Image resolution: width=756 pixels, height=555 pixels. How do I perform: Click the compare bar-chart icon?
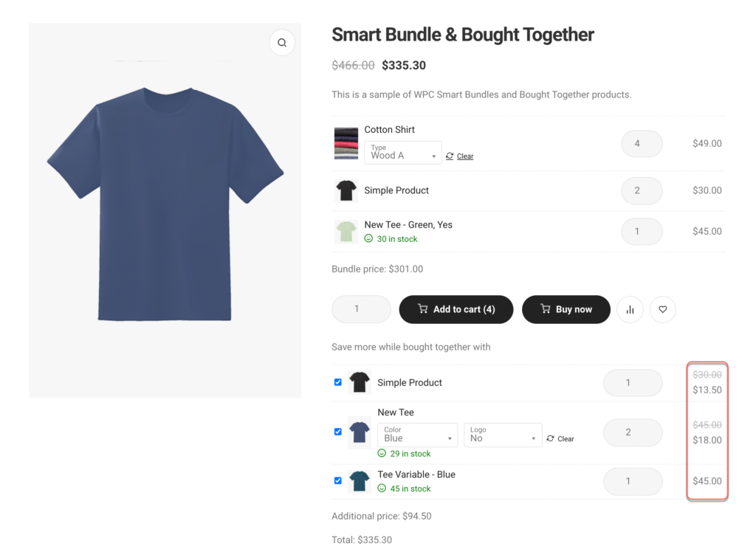(630, 310)
